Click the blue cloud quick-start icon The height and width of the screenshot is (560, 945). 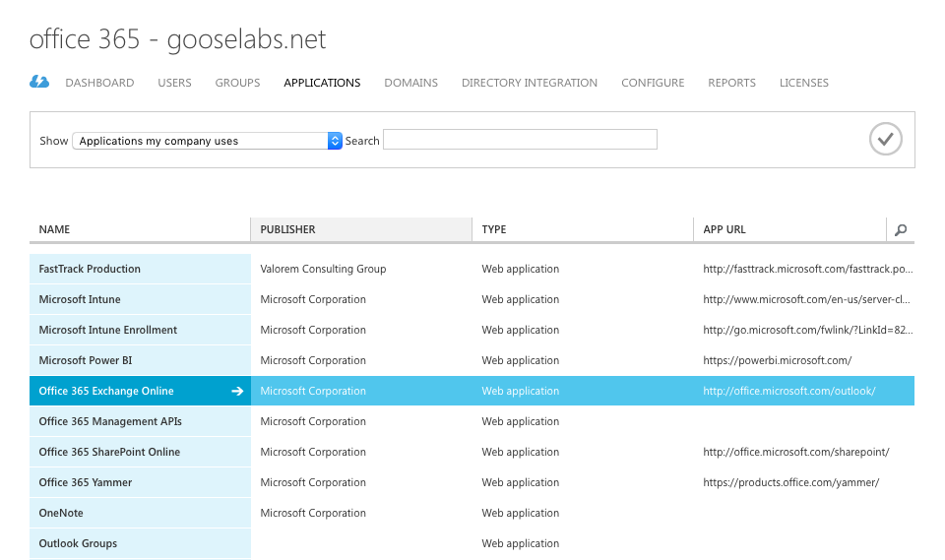pos(39,82)
